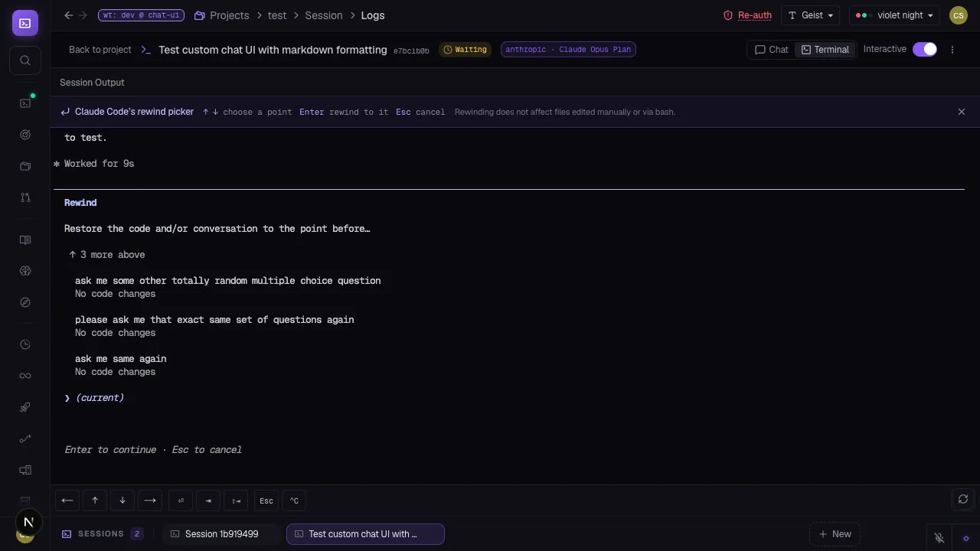The image size is (980, 551).
Task: Switch to the Terminal view
Action: click(x=825, y=50)
